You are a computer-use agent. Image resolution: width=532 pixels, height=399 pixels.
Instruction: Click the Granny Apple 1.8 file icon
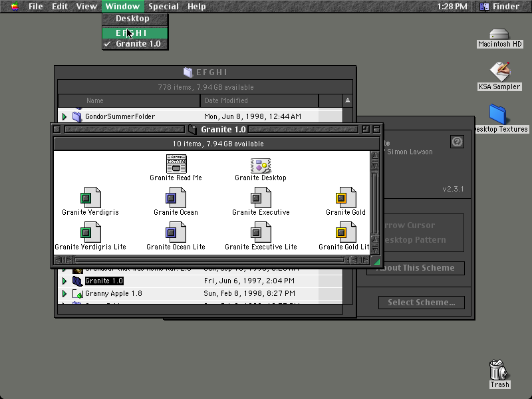[x=78, y=294]
